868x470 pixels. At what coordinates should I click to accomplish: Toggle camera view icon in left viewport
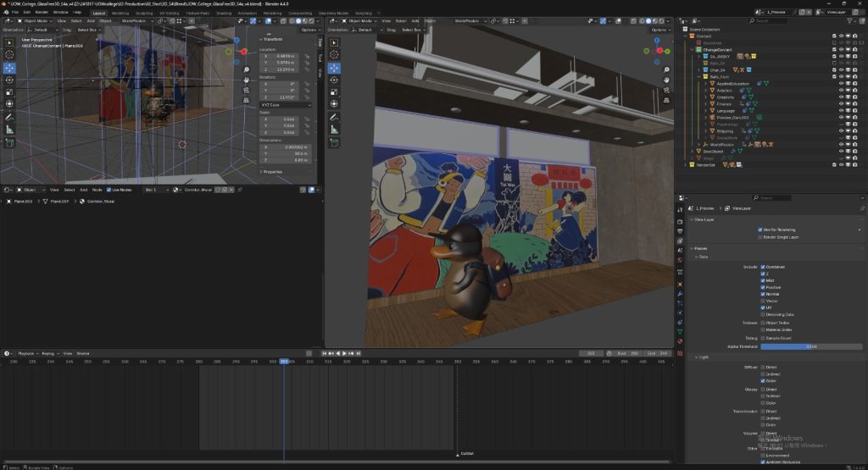point(246,90)
